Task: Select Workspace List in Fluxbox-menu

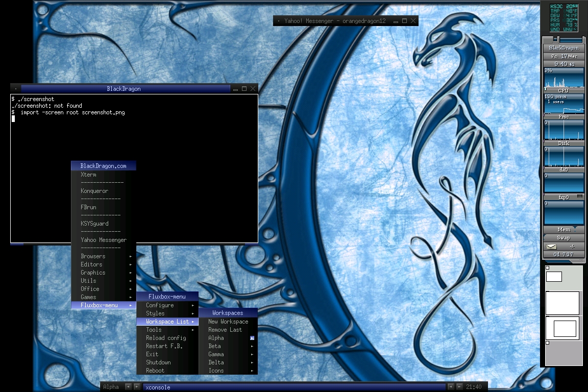Action: click(167, 322)
